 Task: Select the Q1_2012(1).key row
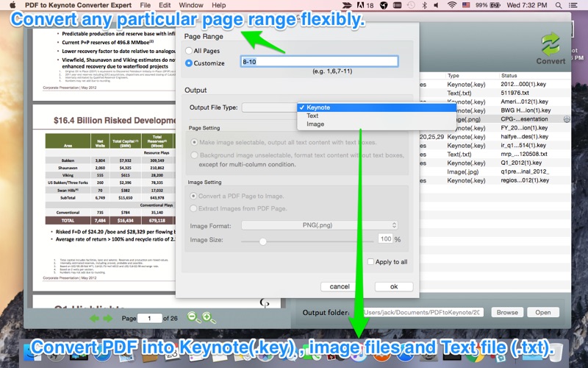click(x=495, y=163)
